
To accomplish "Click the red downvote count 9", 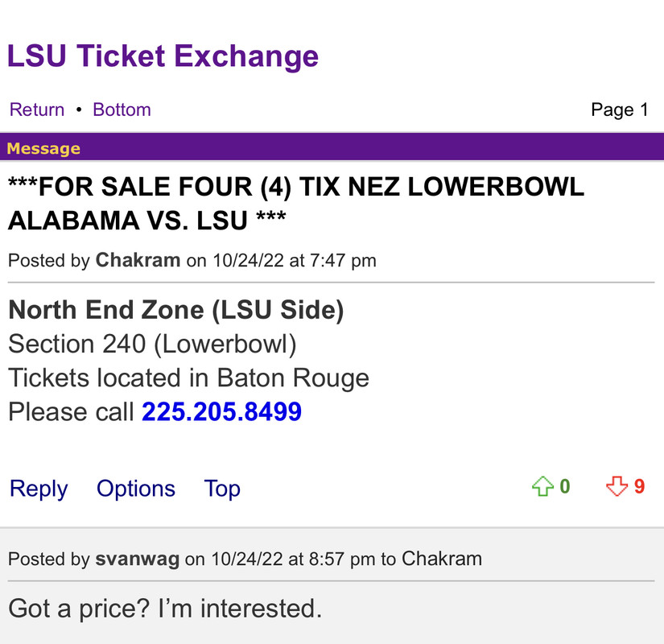I will [x=639, y=486].
